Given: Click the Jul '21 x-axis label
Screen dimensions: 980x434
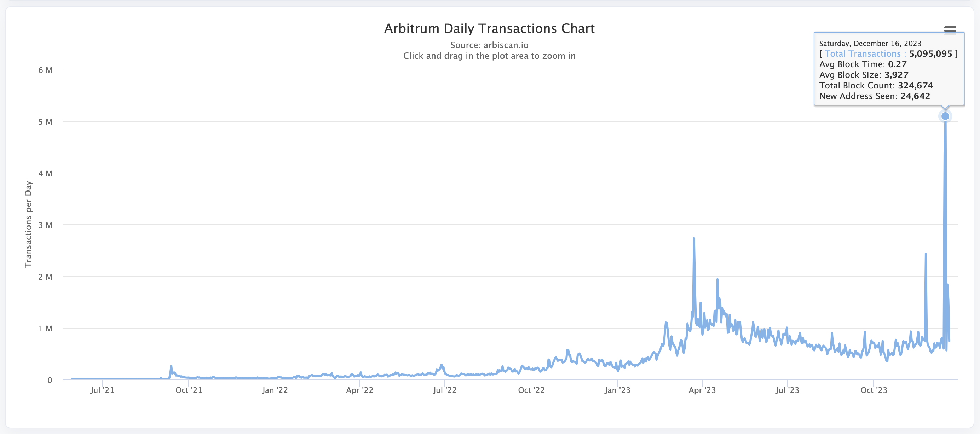Looking at the screenshot, I should (102, 390).
